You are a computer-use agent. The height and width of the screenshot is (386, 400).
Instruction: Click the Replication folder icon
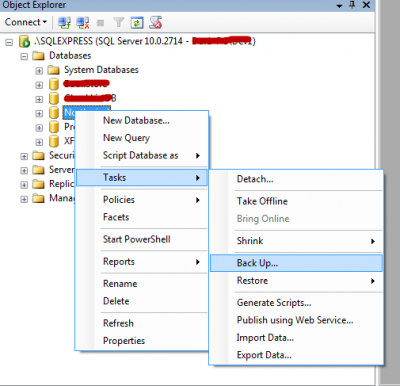(38, 184)
